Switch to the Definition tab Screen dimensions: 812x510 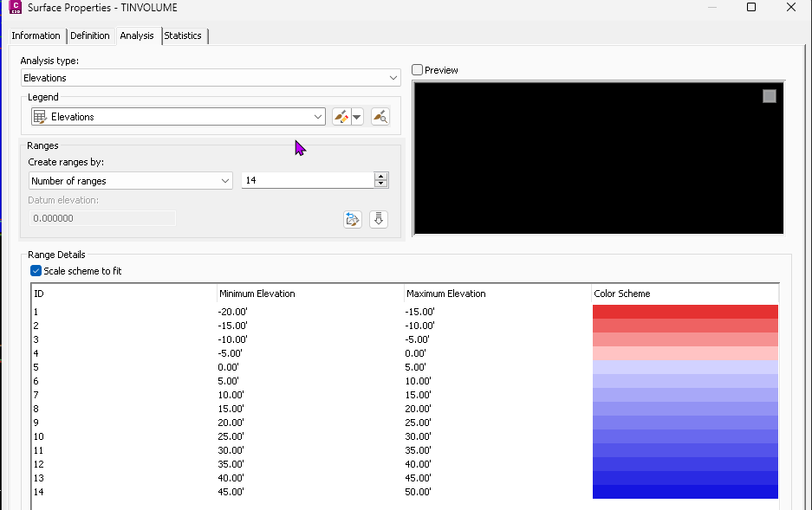[x=90, y=36]
